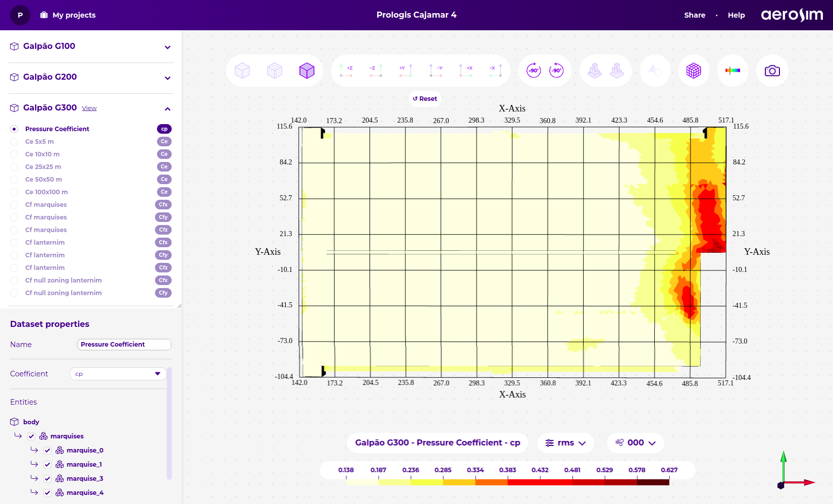Click the dark red legend swatch at 0.578
Image resolution: width=833 pixels, height=504 pixels.
[x=653, y=482]
